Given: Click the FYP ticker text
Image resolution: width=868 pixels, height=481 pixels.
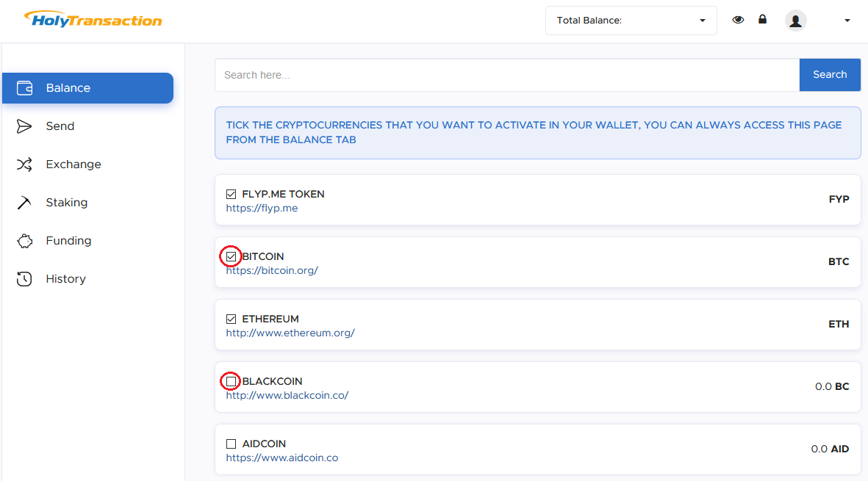Looking at the screenshot, I should (839, 199).
